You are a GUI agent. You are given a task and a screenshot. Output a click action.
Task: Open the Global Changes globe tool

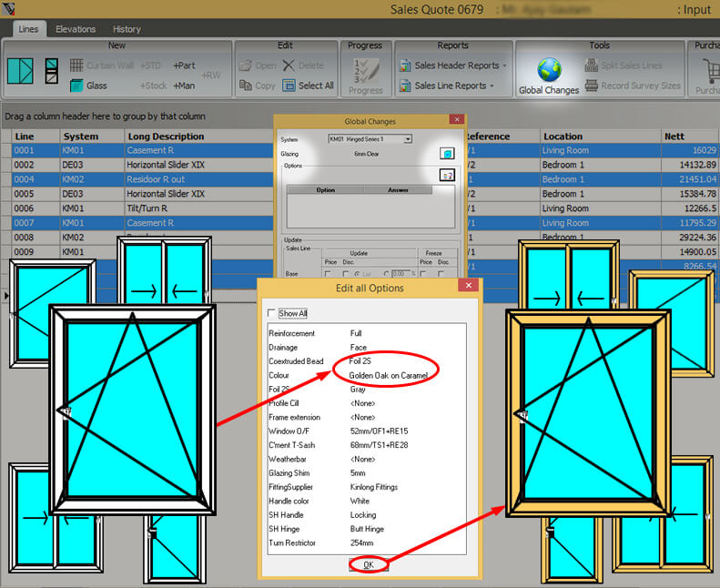tap(548, 71)
